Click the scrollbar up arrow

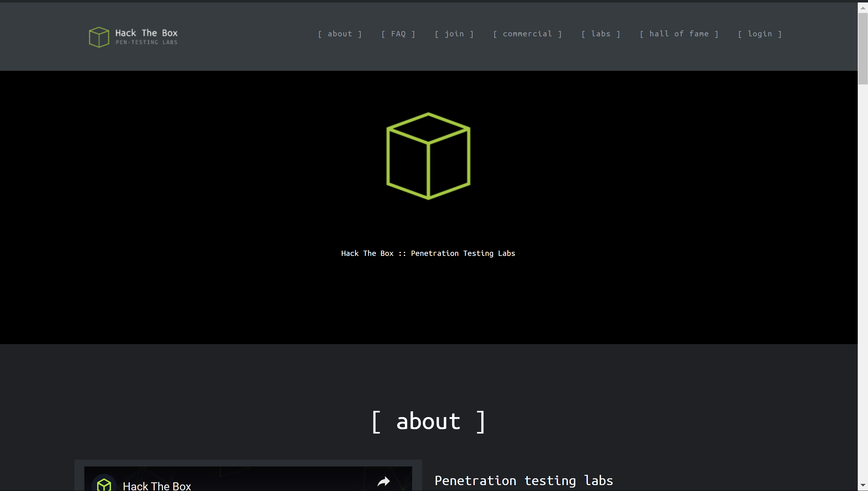tap(863, 8)
